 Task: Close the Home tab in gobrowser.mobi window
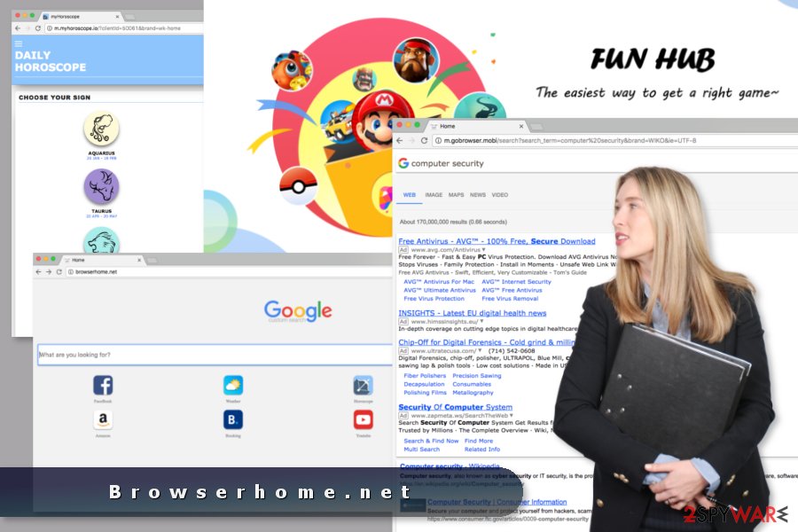point(520,126)
